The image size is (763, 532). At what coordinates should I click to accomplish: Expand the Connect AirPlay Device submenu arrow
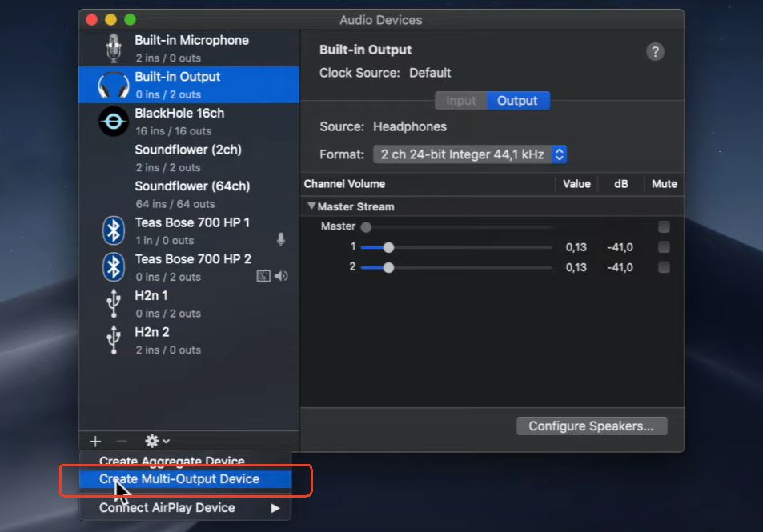275,508
